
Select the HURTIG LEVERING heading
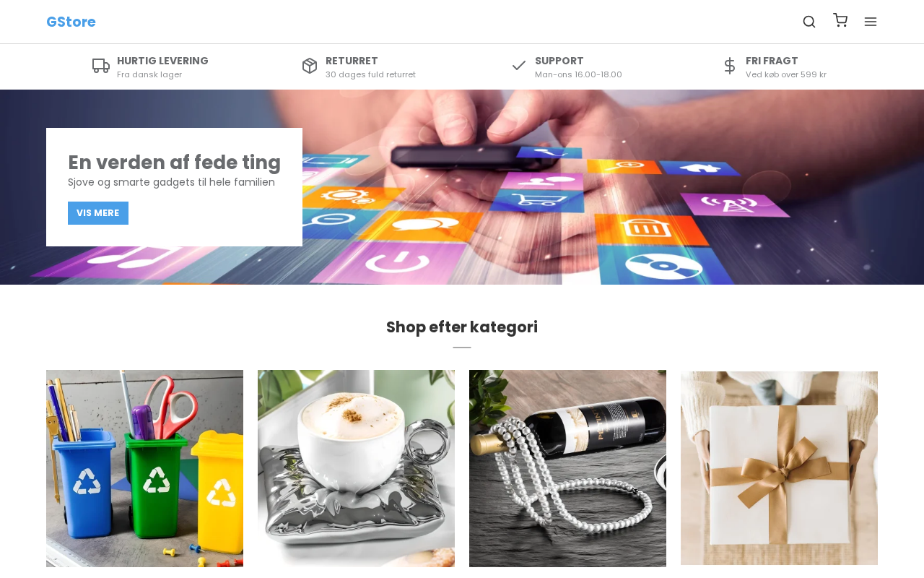[162, 61]
